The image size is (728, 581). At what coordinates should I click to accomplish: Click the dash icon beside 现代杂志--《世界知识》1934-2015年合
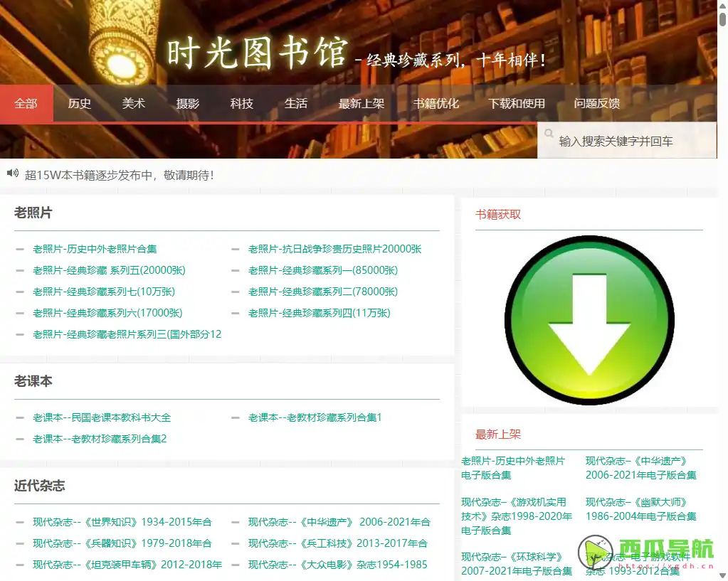(x=20, y=522)
